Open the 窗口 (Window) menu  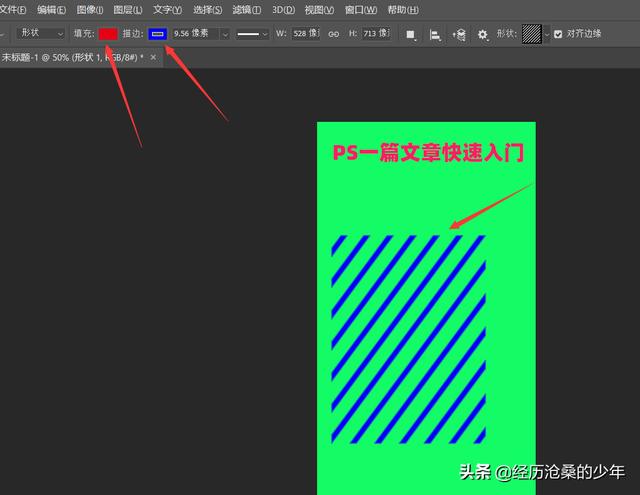point(360,9)
